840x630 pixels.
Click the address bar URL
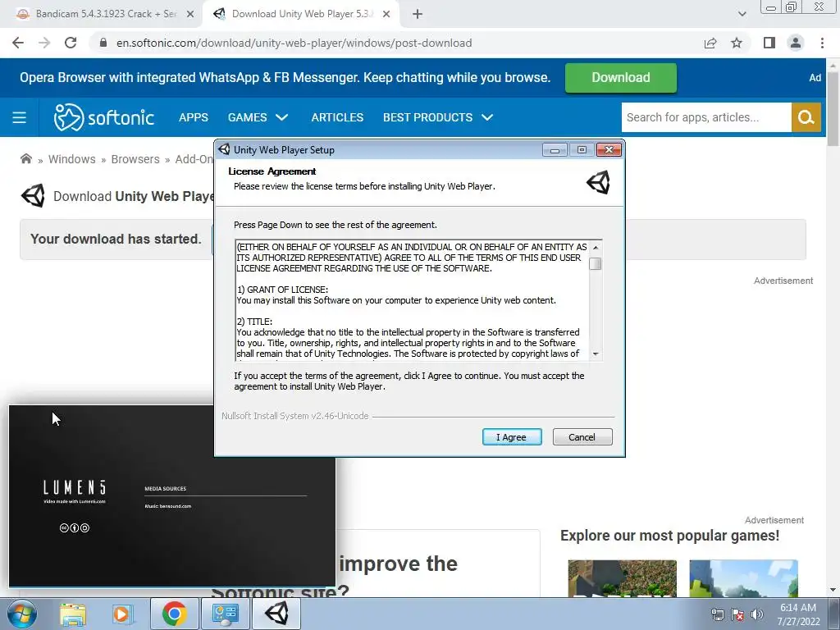(x=294, y=43)
